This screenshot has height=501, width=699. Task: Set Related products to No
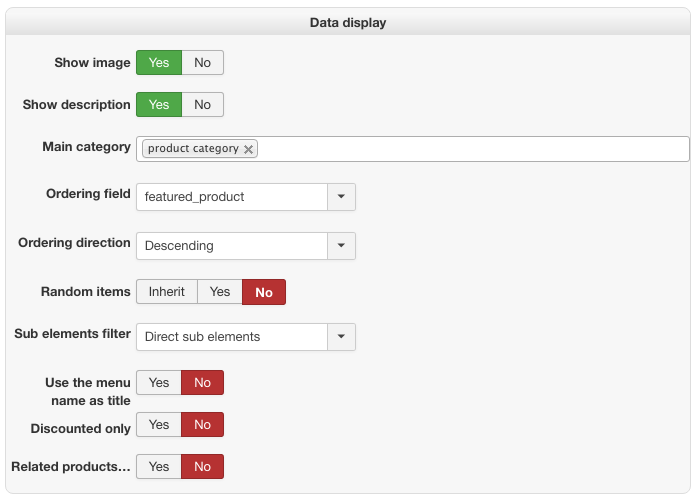pyautogui.click(x=203, y=467)
